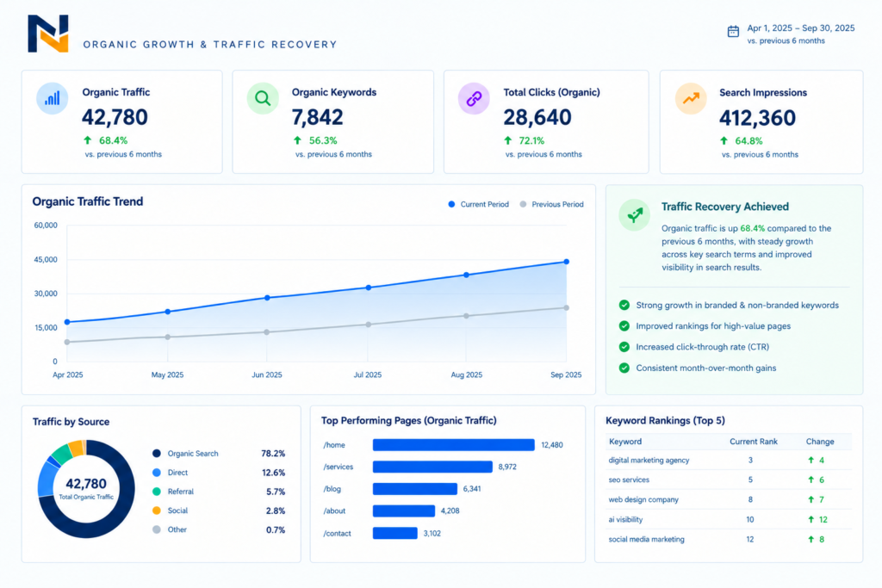Click the Organic Keywords value 7,842

[317, 117]
